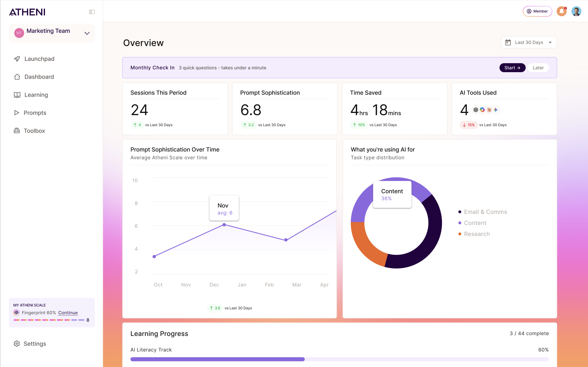The height and width of the screenshot is (367, 588).
Task: Expand the Marketing Team chevron
Action: click(87, 33)
